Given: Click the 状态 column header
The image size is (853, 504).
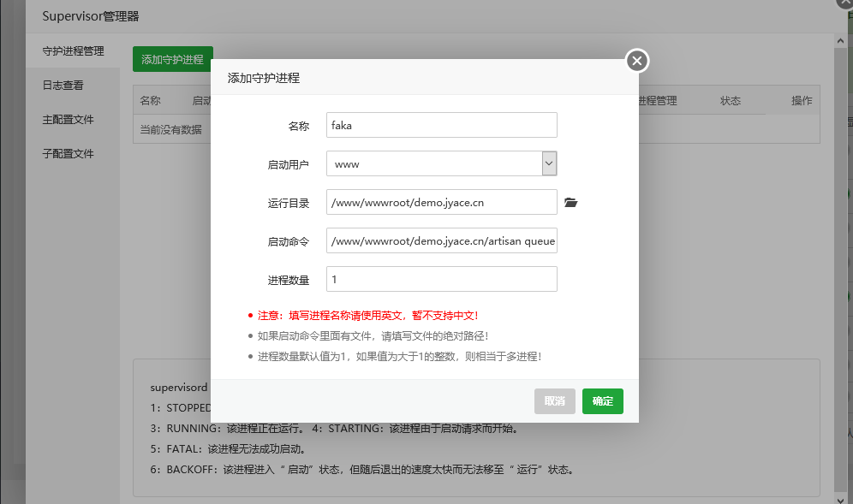Looking at the screenshot, I should click(x=730, y=101).
